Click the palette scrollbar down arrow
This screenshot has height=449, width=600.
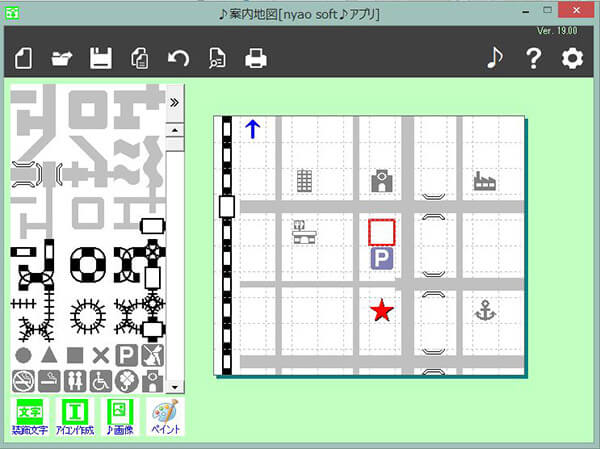(x=174, y=385)
